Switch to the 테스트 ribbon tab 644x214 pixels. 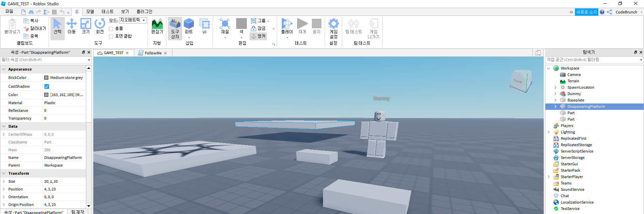[108, 12]
